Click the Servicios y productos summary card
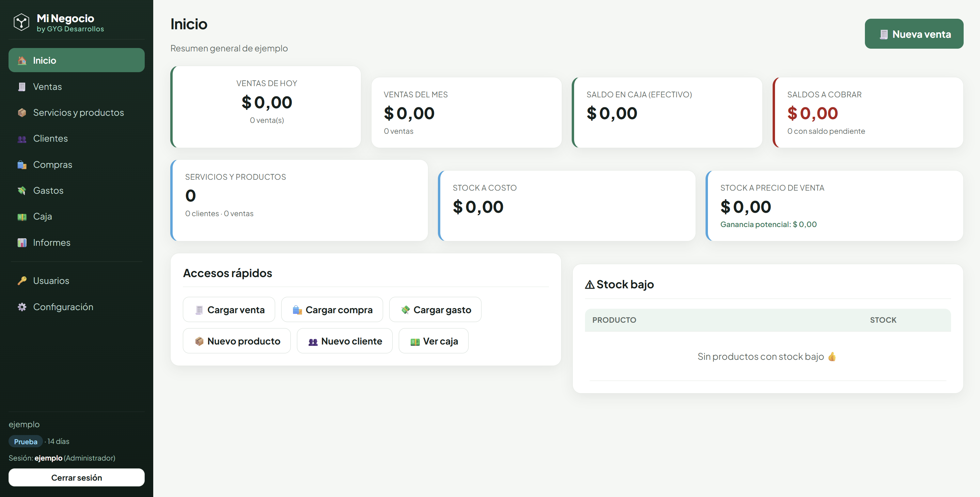980x497 pixels. coord(299,201)
